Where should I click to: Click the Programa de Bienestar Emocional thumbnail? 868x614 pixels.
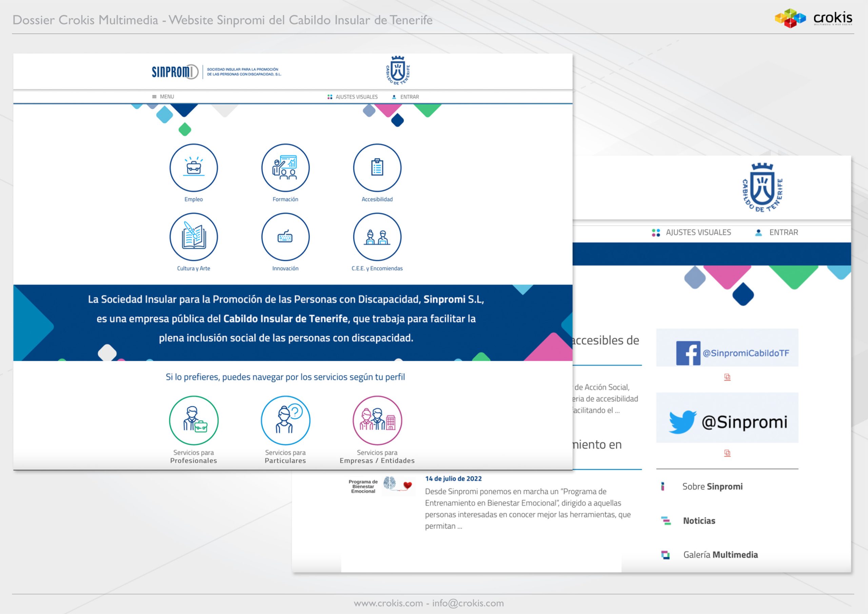(381, 486)
